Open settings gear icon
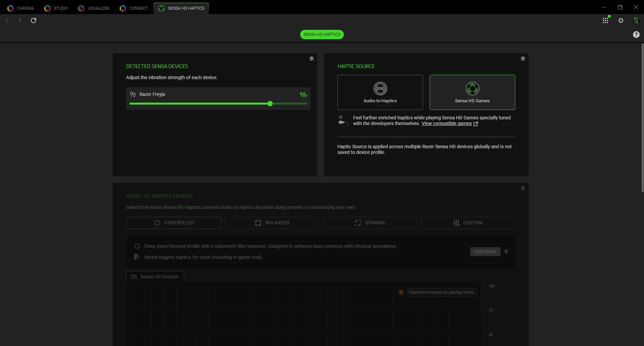Screen dimensions: 644x346 point(621,21)
